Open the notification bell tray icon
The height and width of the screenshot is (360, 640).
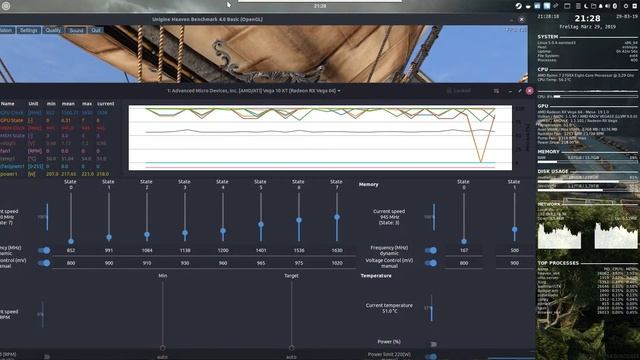tap(600, 6)
